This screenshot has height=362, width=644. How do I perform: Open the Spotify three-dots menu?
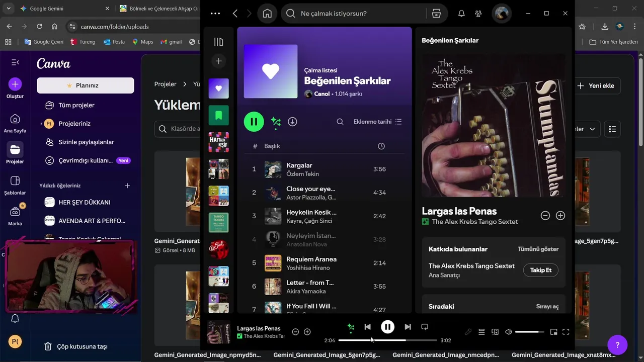point(215,14)
